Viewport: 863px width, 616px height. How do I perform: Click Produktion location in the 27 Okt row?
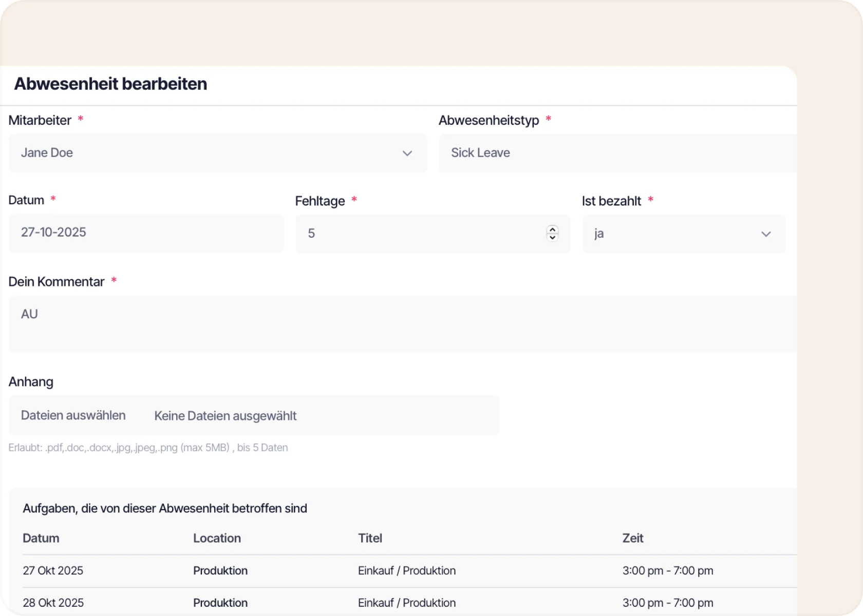220,570
